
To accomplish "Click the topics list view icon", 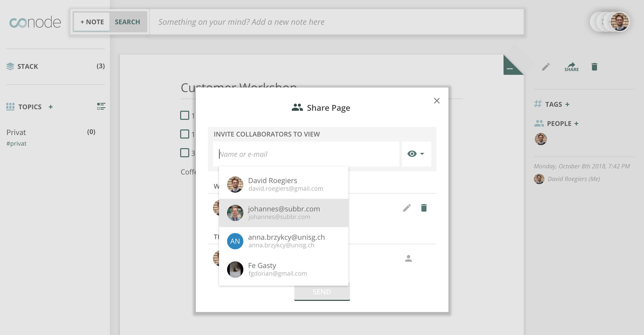I will pos(101,106).
